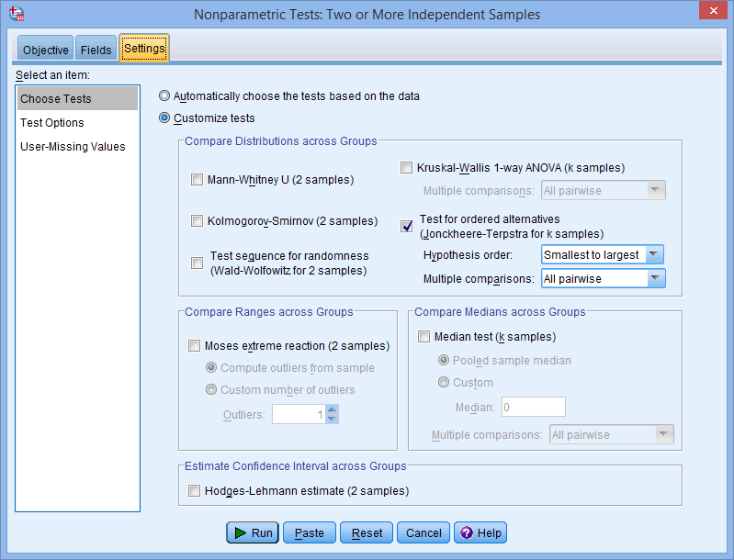Open Help for this dialog

point(480,532)
